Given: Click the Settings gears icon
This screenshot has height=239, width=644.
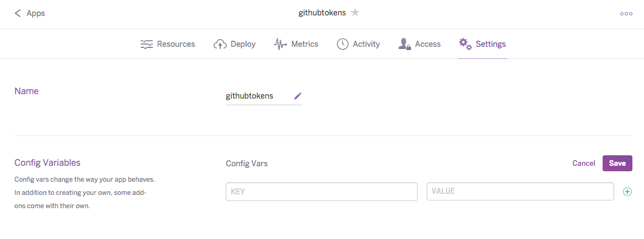Looking at the screenshot, I should click(x=465, y=44).
